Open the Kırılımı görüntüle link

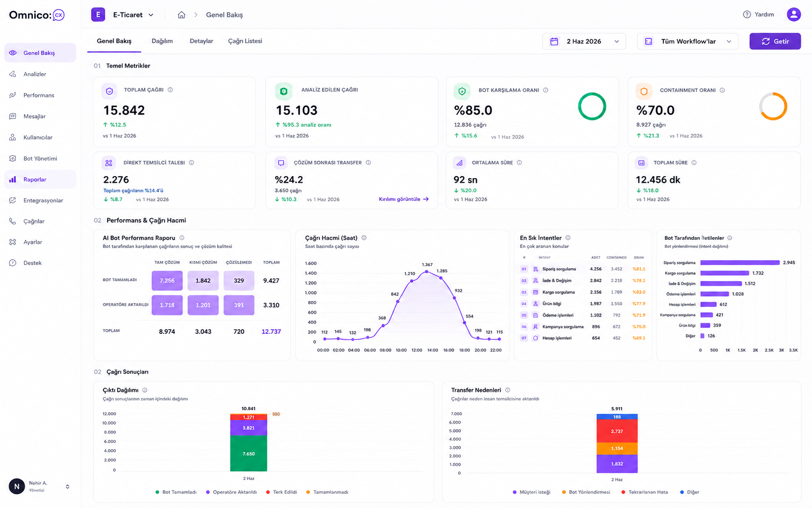point(404,199)
